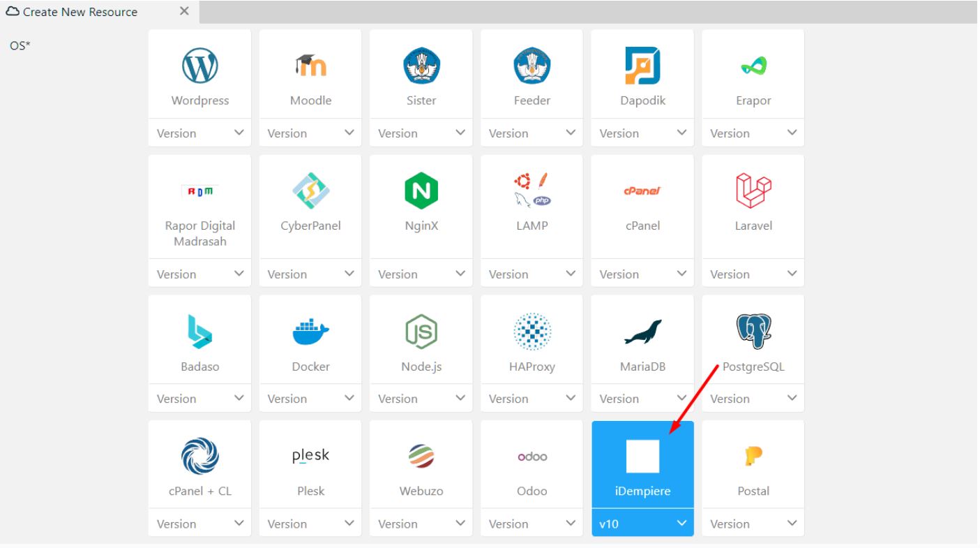Expand the Wordpress Version dropdown

[x=199, y=133]
